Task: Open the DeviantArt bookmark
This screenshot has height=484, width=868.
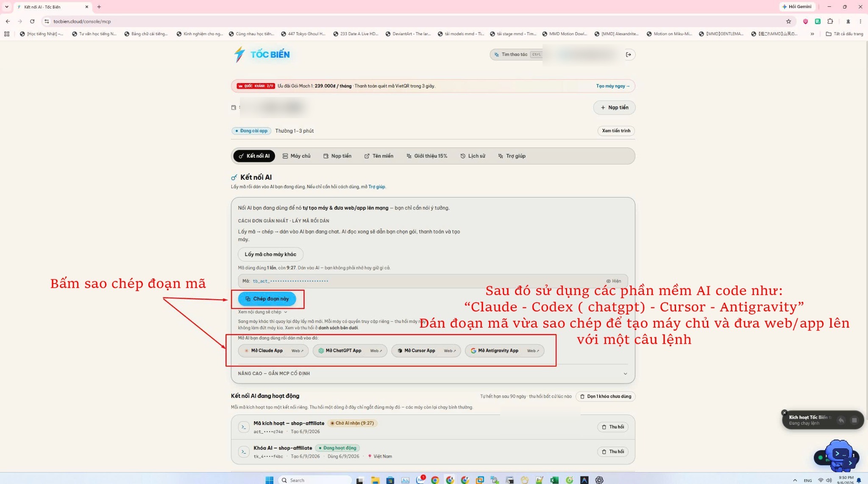Action: click(x=408, y=34)
